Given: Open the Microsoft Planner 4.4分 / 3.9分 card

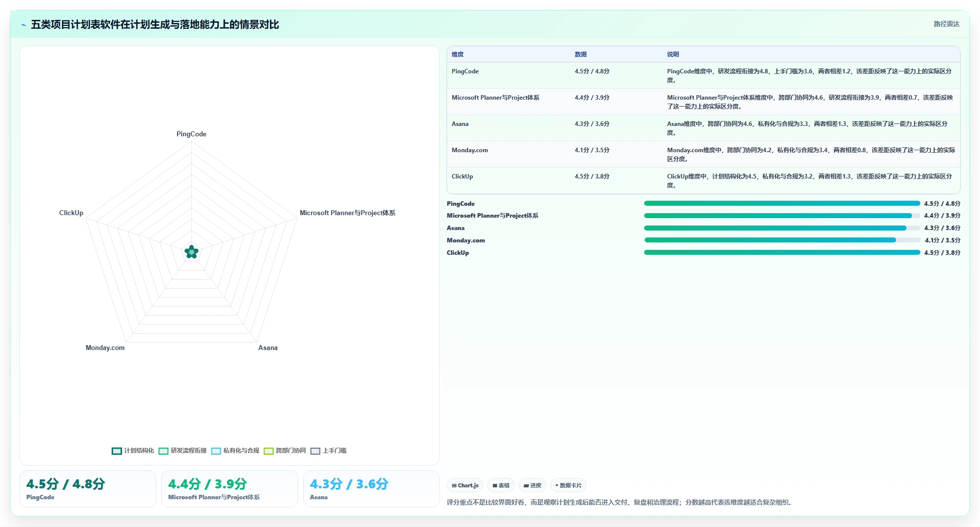Looking at the screenshot, I should [x=230, y=489].
